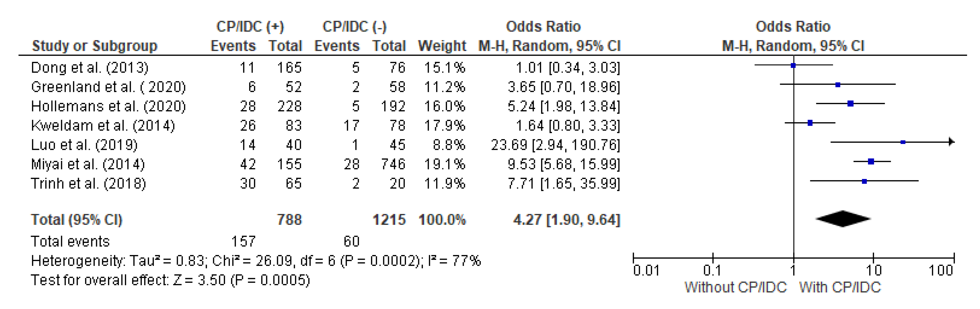Click the arrowhead on Luo confidence interval

click(951, 142)
